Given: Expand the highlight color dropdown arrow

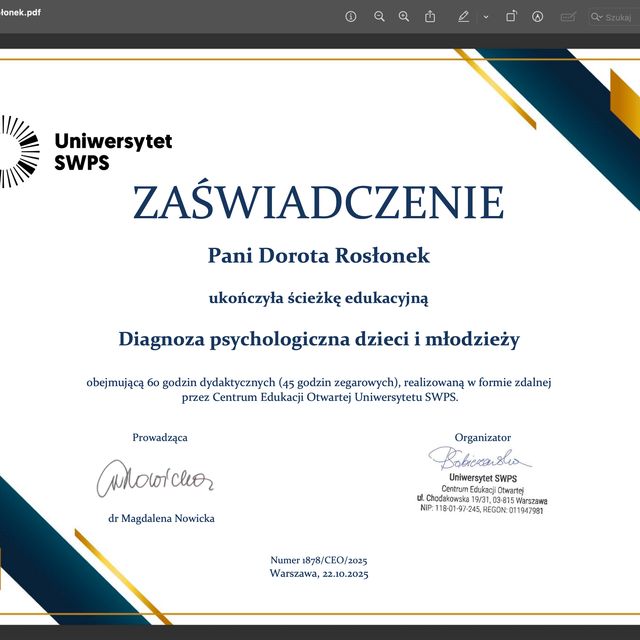Looking at the screenshot, I should [486, 17].
